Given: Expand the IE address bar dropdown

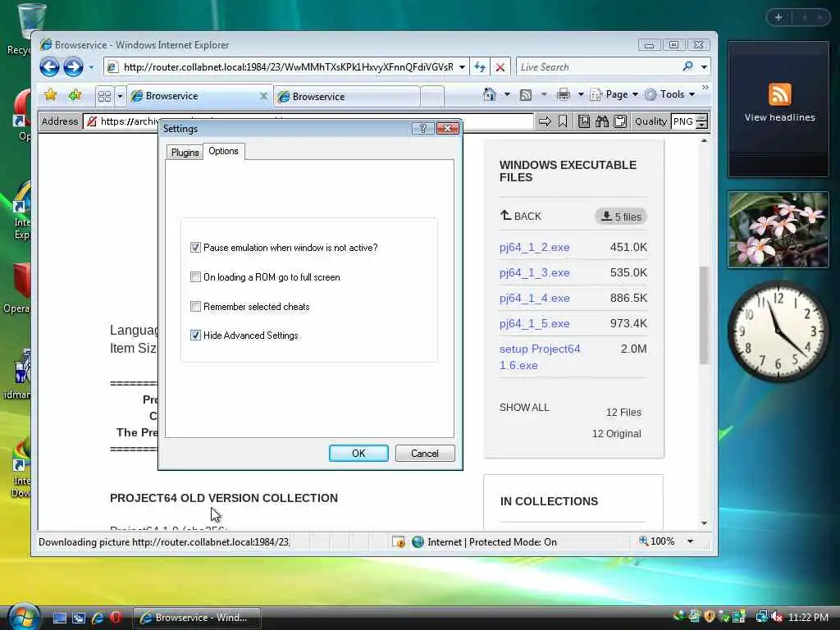Looking at the screenshot, I should [462, 67].
